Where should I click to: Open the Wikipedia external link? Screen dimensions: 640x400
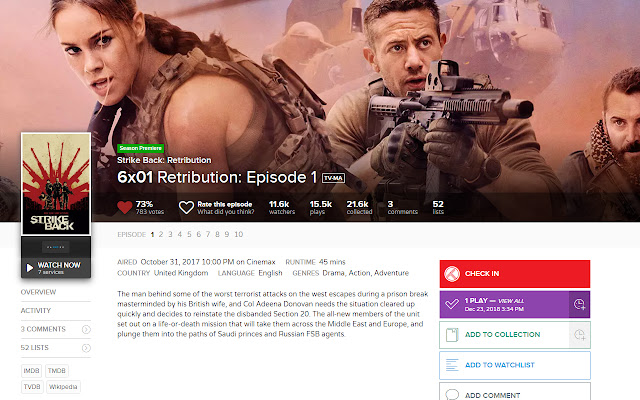tap(63, 387)
